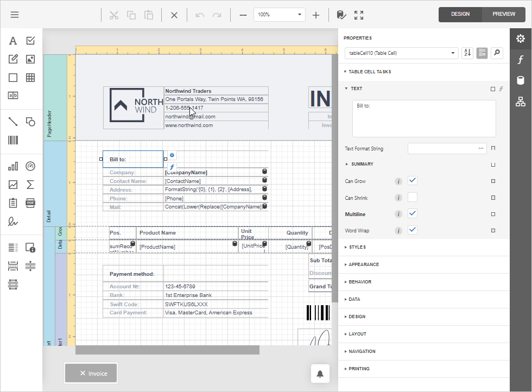Image resolution: width=532 pixels, height=392 pixels.
Task: Select the Line control tool
Action: (13, 122)
